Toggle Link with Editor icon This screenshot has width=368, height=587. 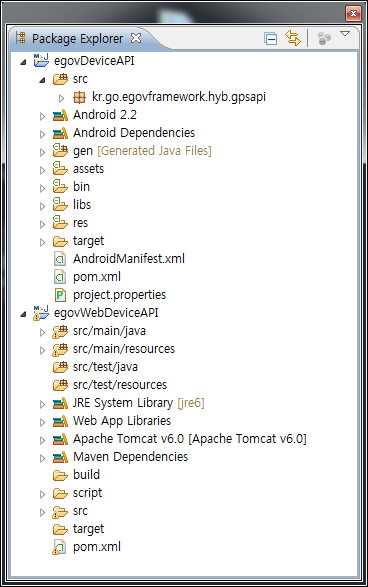coord(293,38)
